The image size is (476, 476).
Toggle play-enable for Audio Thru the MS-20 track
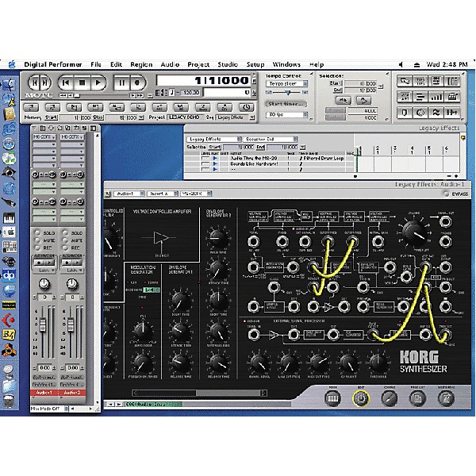click(x=215, y=159)
